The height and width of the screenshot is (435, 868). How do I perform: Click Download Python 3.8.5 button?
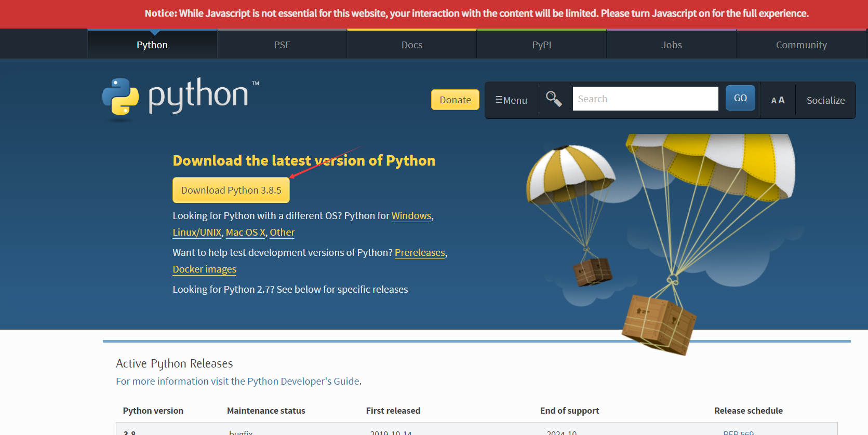[231, 190]
